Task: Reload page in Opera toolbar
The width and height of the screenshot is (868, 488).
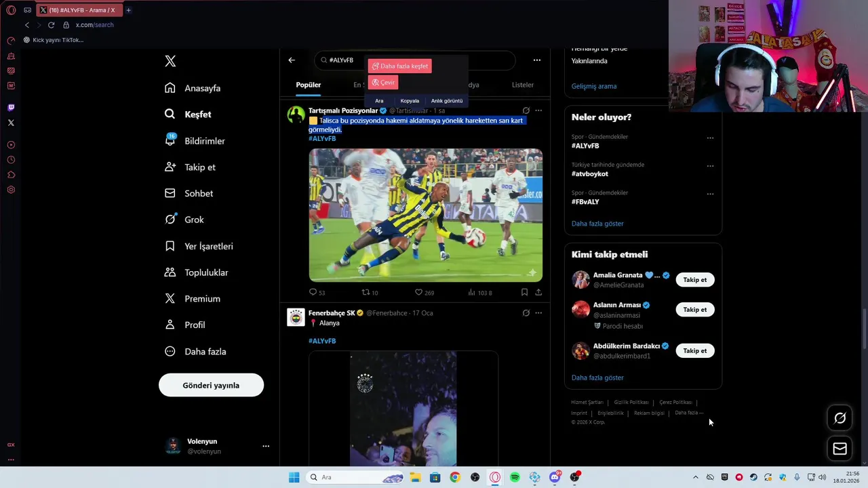Action: click(x=51, y=25)
